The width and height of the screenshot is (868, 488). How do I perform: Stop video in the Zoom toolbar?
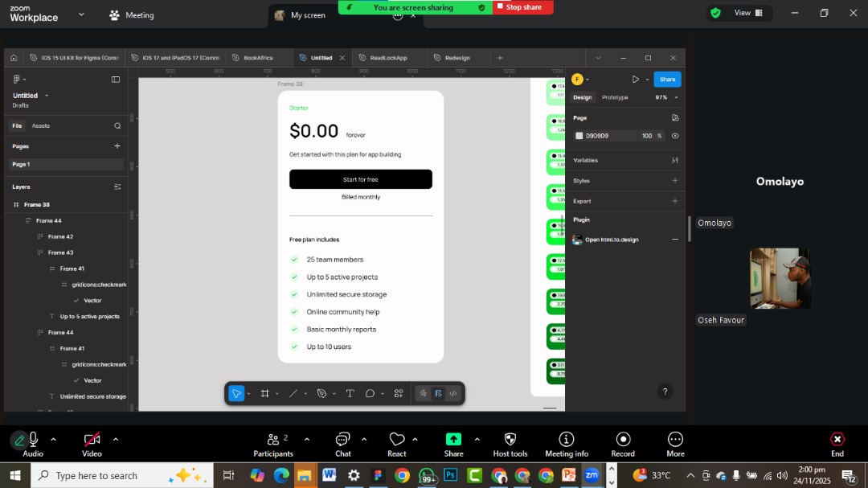(x=91, y=441)
